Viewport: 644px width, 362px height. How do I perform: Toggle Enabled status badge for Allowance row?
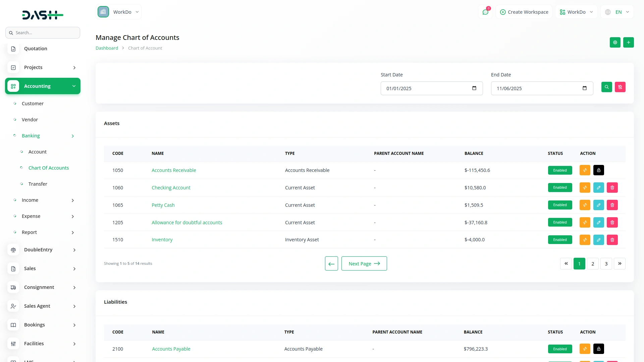click(560, 223)
